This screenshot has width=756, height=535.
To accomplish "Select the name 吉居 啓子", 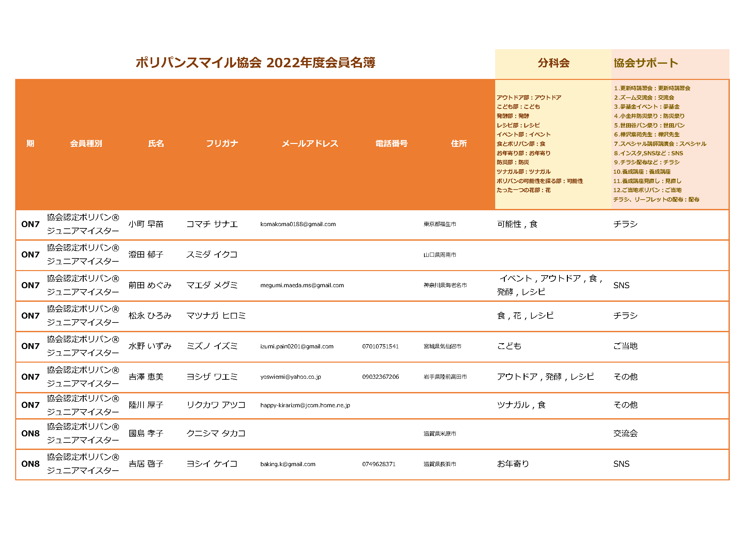I will (146, 464).
